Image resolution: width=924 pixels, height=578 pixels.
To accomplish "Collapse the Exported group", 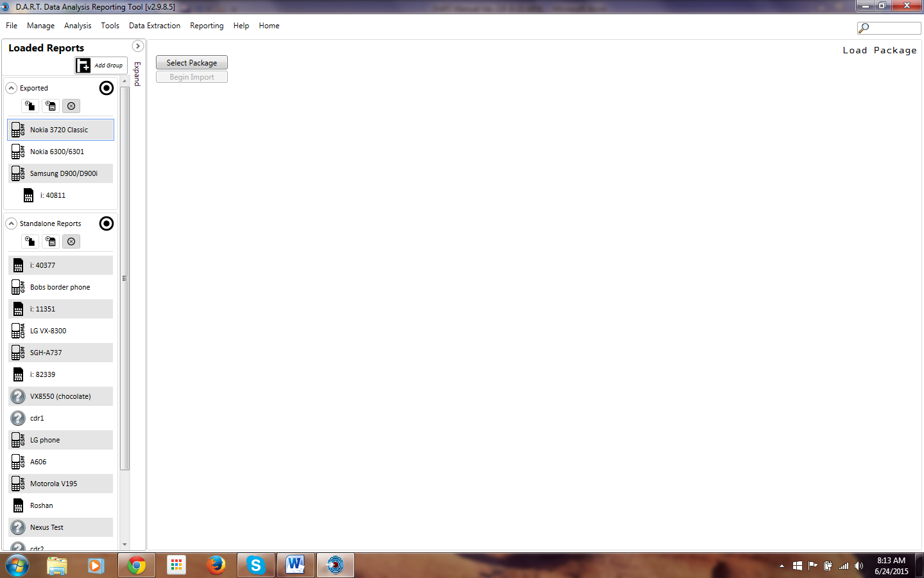I will pos(12,88).
